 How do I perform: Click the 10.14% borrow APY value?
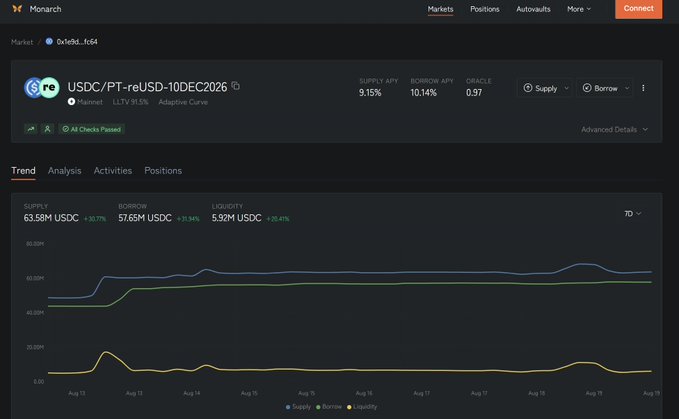pos(423,93)
